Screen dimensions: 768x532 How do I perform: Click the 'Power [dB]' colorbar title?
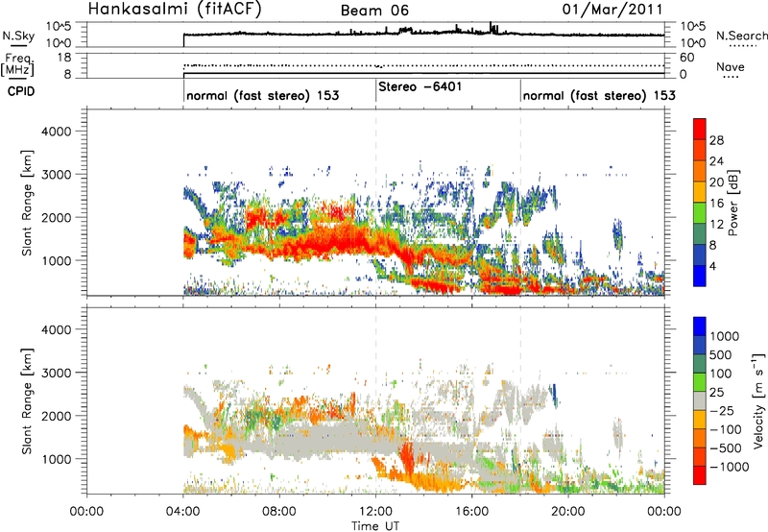point(732,203)
